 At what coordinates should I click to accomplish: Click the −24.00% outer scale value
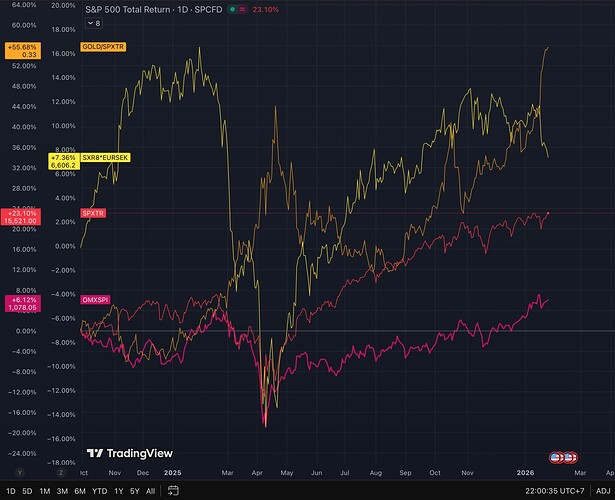click(22, 453)
